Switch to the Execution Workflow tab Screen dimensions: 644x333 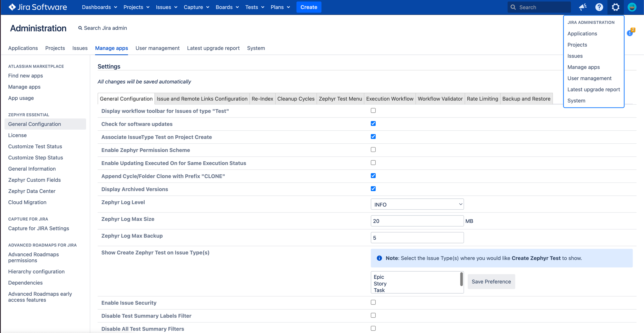(389, 99)
